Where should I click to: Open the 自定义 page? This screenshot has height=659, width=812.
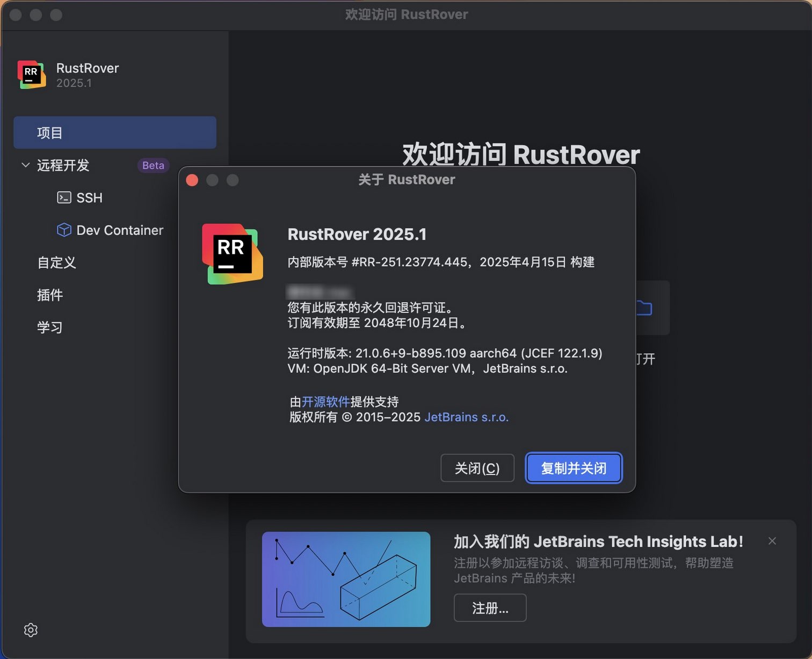pyautogui.click(x=56, y=262)
